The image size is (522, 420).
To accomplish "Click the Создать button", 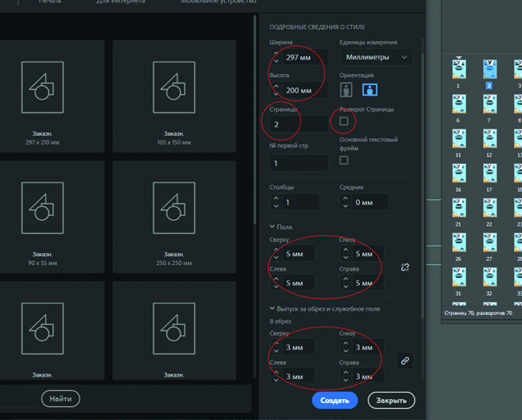I will tap(334, 400).
